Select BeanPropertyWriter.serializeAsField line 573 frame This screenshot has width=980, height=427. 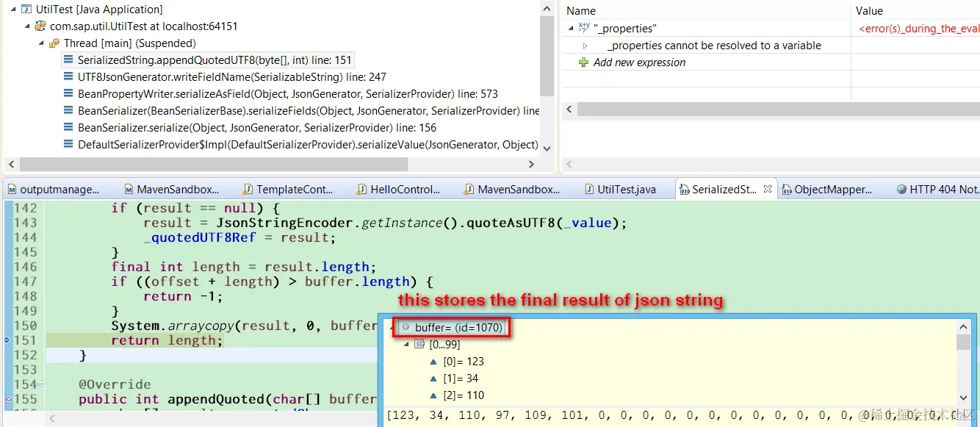click(x=288, y=94)
